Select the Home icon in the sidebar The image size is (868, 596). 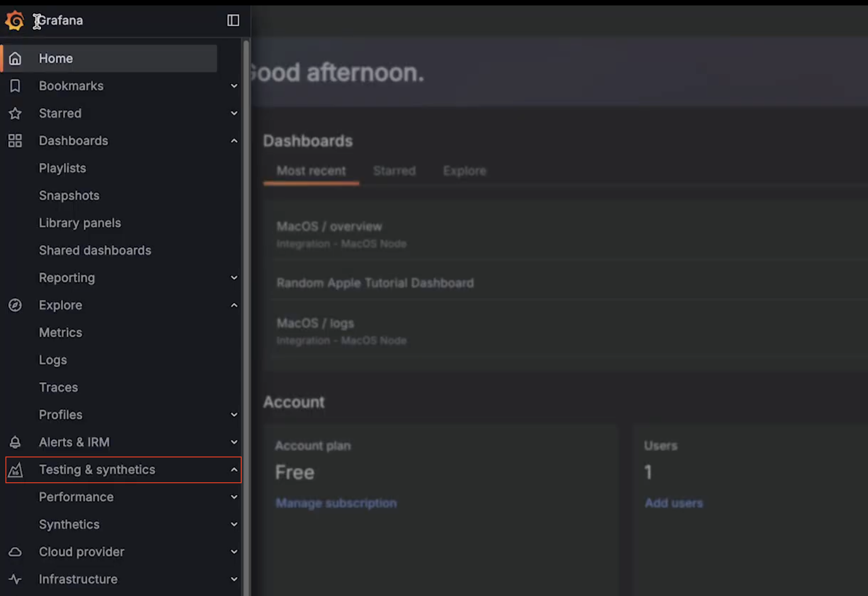click(x=15, y=58)
